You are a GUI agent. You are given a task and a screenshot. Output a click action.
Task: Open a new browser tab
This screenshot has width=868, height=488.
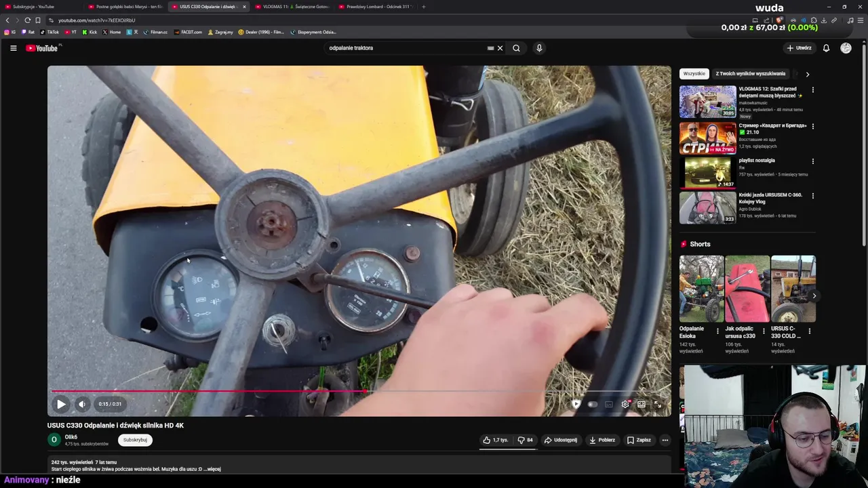click(x=424, y=7)
